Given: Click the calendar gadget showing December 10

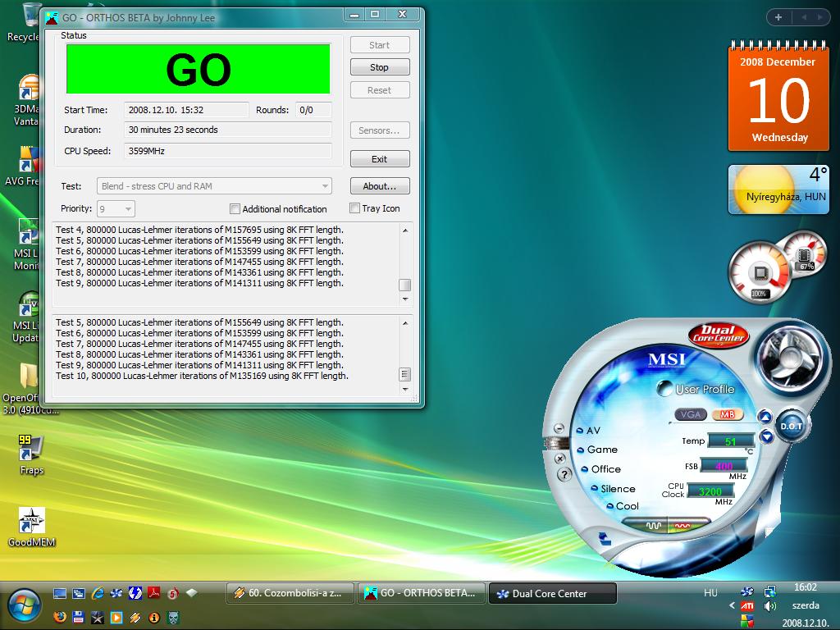Looking at the screenshot, I should (x=778, y=97).
